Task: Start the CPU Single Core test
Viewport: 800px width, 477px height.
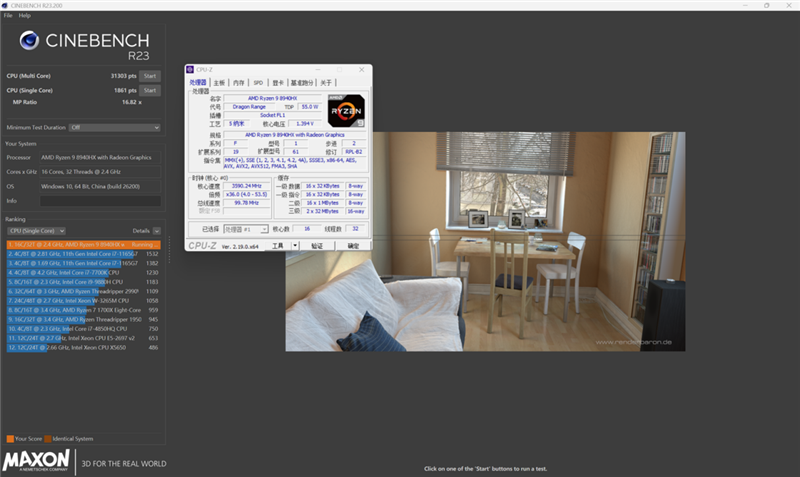Action: (x=150, y=90)
